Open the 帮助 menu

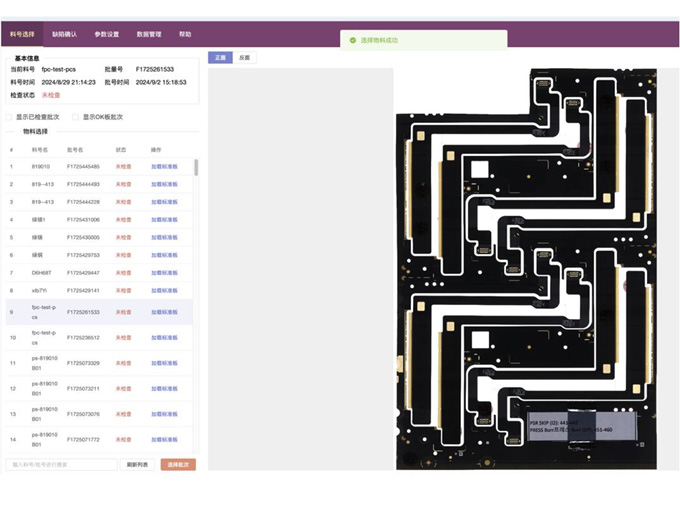[x=185, y=34]
